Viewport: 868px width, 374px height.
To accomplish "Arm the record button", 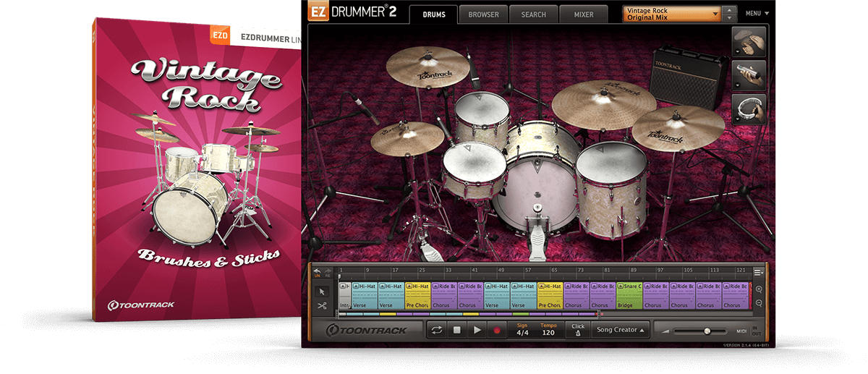I will (496, 330).
